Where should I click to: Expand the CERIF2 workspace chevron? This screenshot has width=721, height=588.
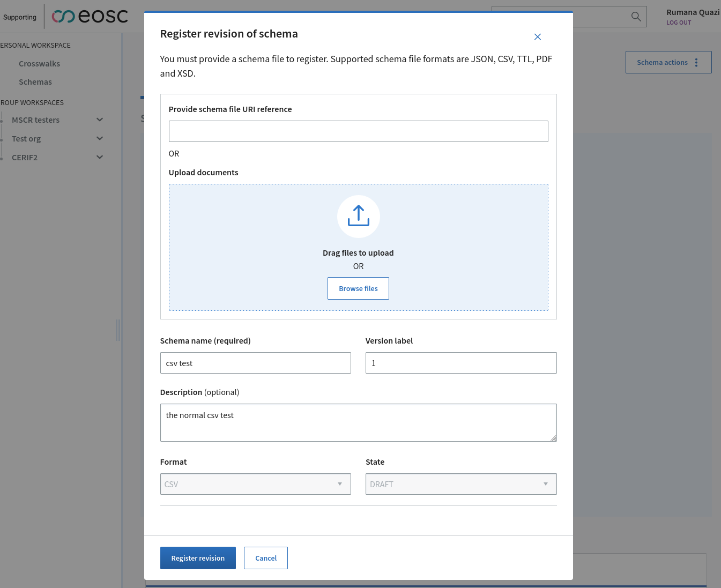(x=100, y=157)
